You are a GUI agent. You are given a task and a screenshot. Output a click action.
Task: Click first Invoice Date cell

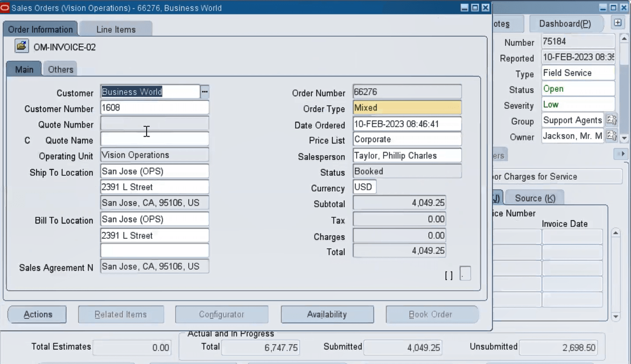point(572,237)
